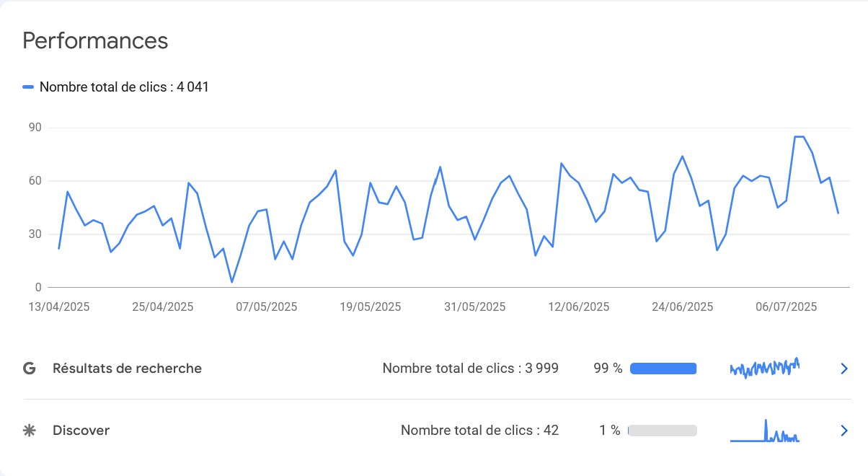Click Nombre total de clics : 3 999

tap(471, 369)
